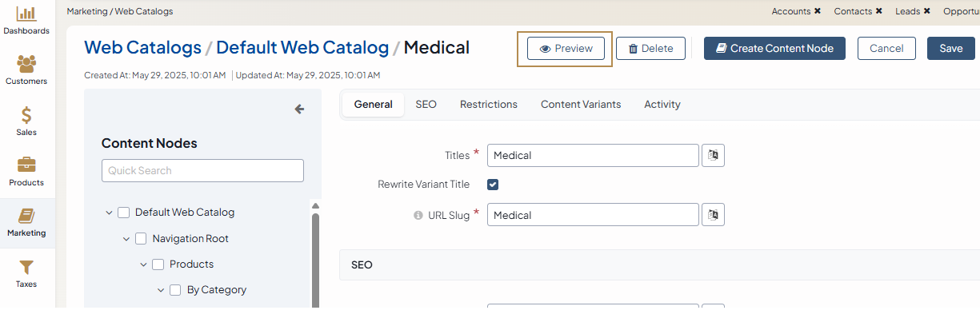980x334 pixels.
Task: Collapse the By Category tree node
Action: point(161,290)
